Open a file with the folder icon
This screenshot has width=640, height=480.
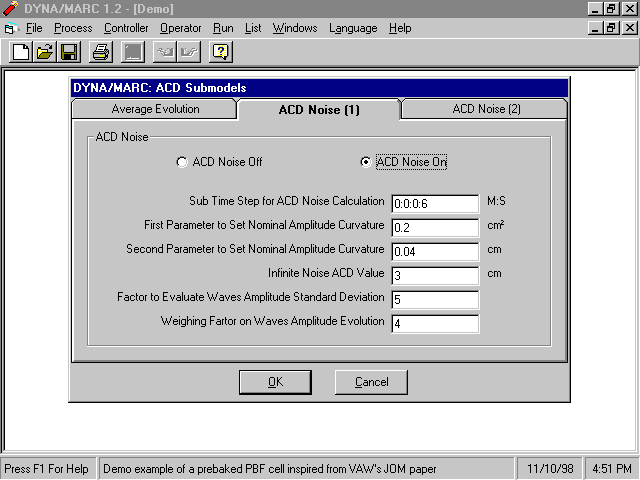45,52
